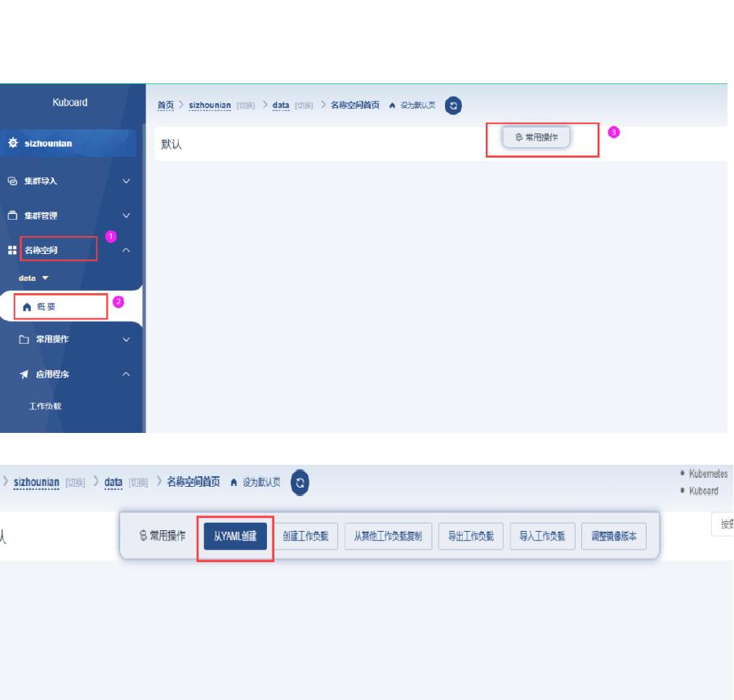Open the 名称空间 menu item

click(41, 250)
